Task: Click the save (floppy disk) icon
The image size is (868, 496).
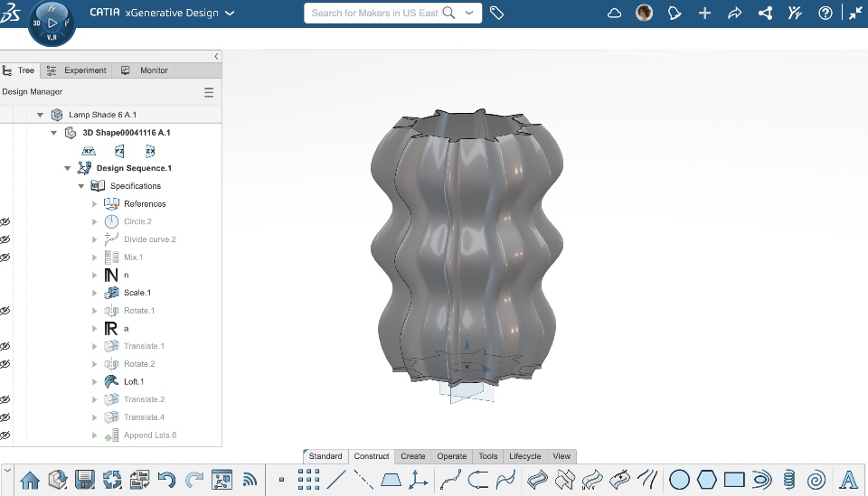Action: coord(85,480)
